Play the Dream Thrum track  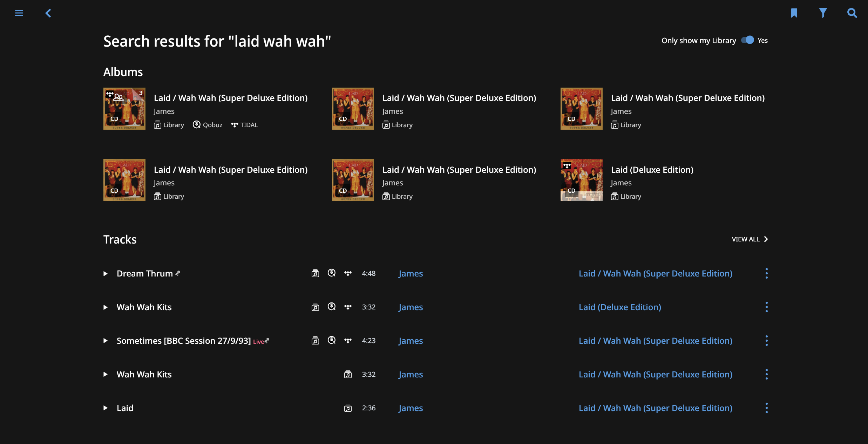(105, 273)
